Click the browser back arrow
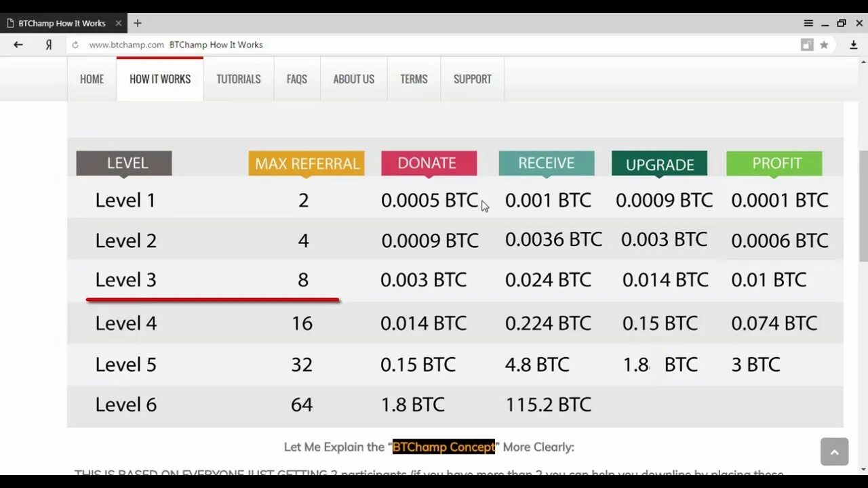The height and width of the screenshot is (488, 868). 18,45
